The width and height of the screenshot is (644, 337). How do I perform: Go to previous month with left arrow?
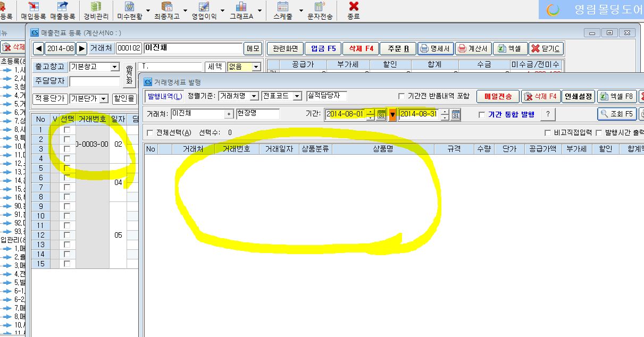tap(38, 48)
